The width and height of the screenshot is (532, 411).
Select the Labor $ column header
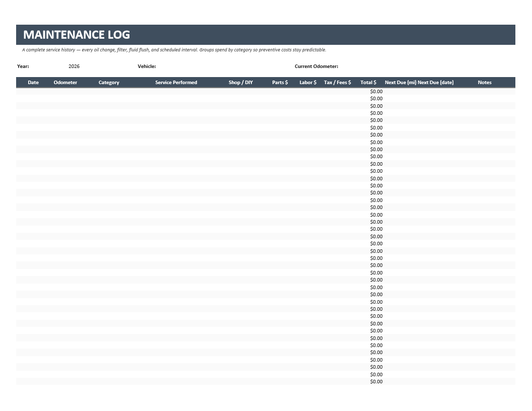pos(308,83)
